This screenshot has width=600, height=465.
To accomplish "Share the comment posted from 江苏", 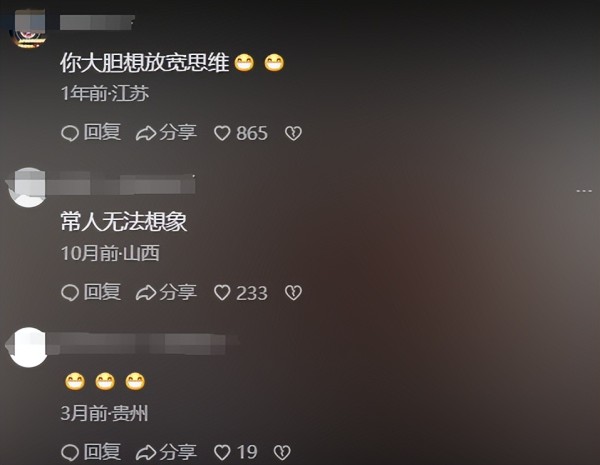I will [x=166, y=132].
